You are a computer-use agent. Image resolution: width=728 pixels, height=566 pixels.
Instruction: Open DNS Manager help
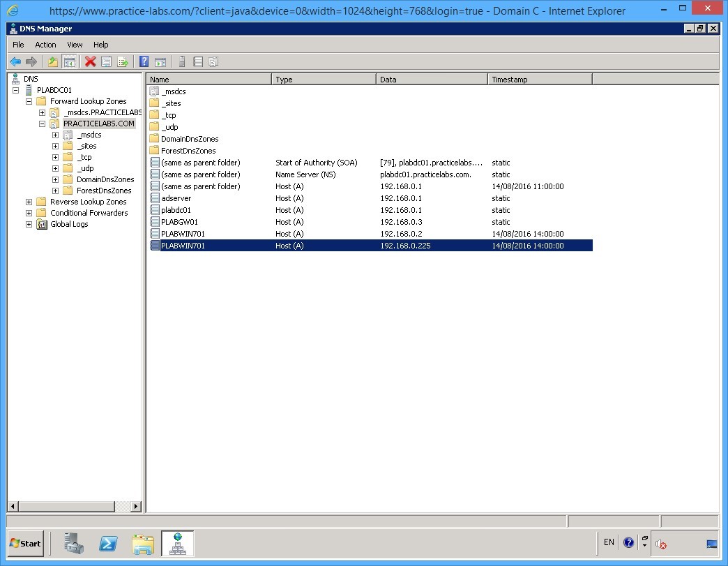point(144,61)
